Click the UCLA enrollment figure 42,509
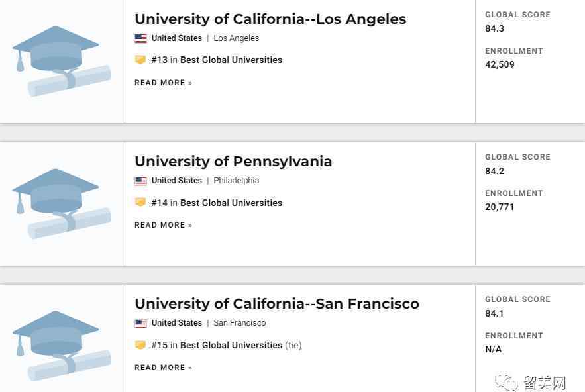The image size is (585, 392). tap(500, 64)
